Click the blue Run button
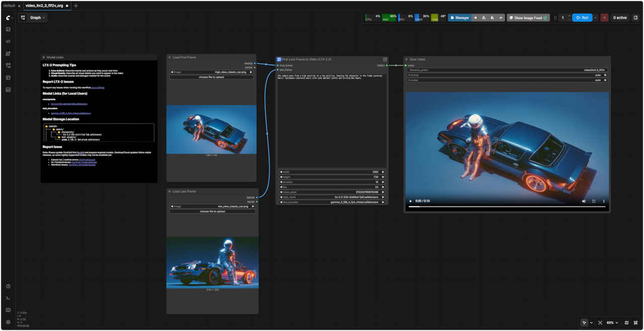 582,18
